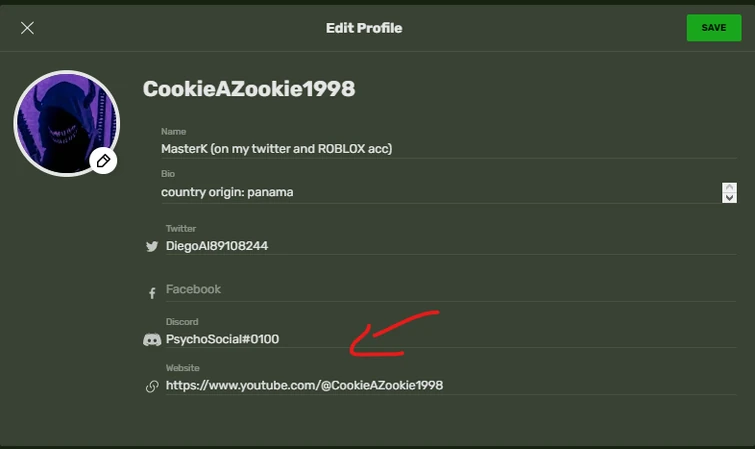
Task: Click the Discord field with PsychoSocial#0100
Action: coord(451,339)
